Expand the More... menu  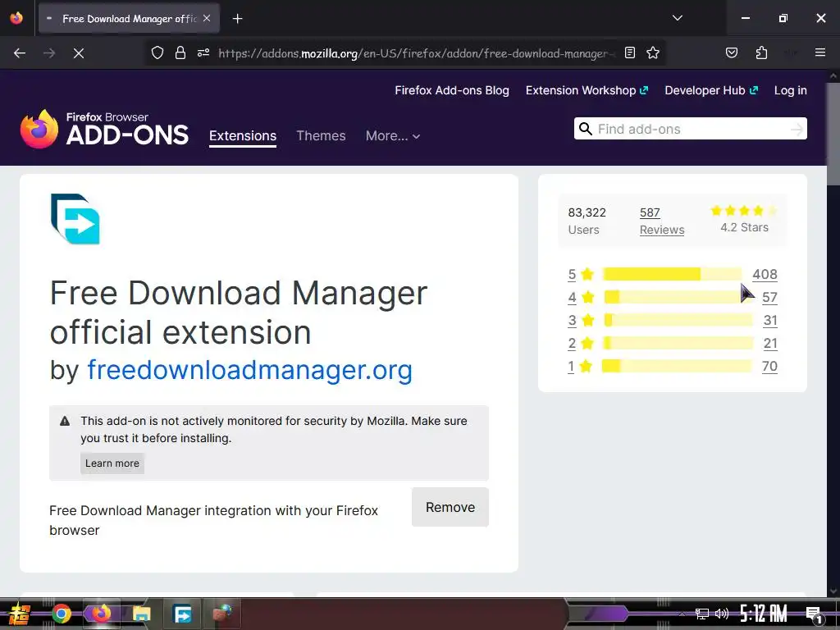click(x=393, y=136)
